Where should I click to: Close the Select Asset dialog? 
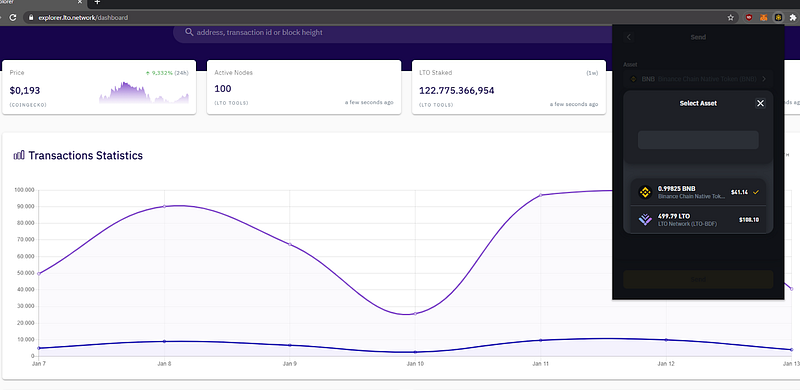(x=760, y=103)
